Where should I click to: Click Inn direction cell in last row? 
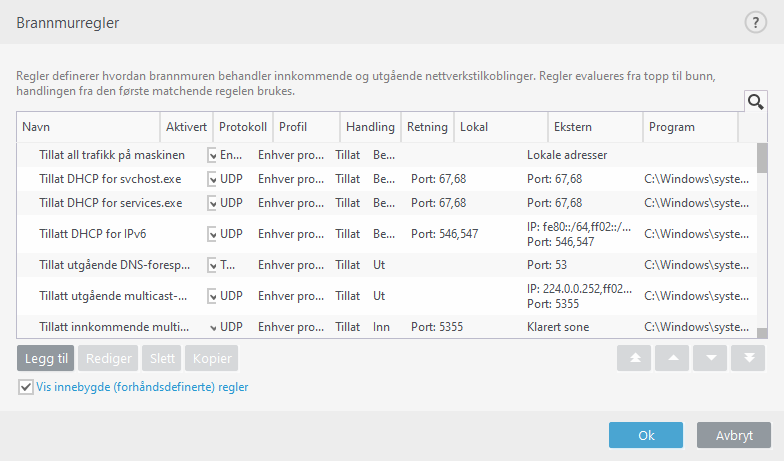(381, 327)
